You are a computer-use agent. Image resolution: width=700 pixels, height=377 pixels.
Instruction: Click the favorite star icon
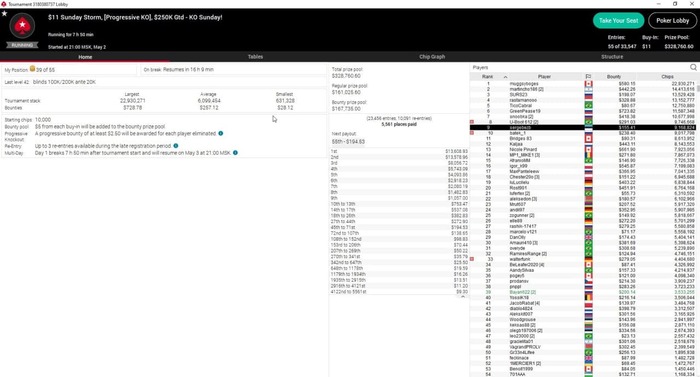(x=4, y=13)
